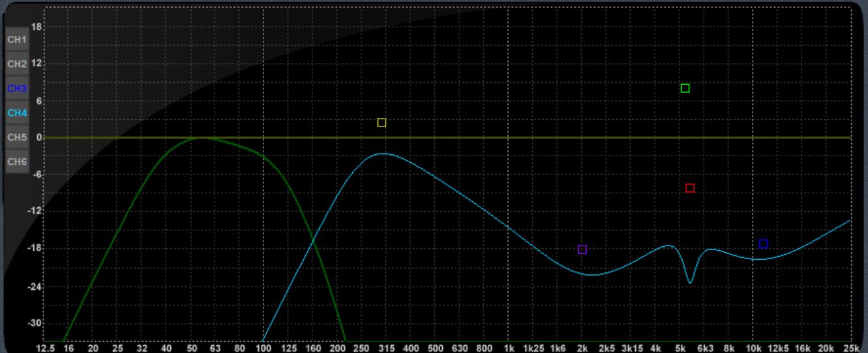Select the CH5 channel button

17,137
